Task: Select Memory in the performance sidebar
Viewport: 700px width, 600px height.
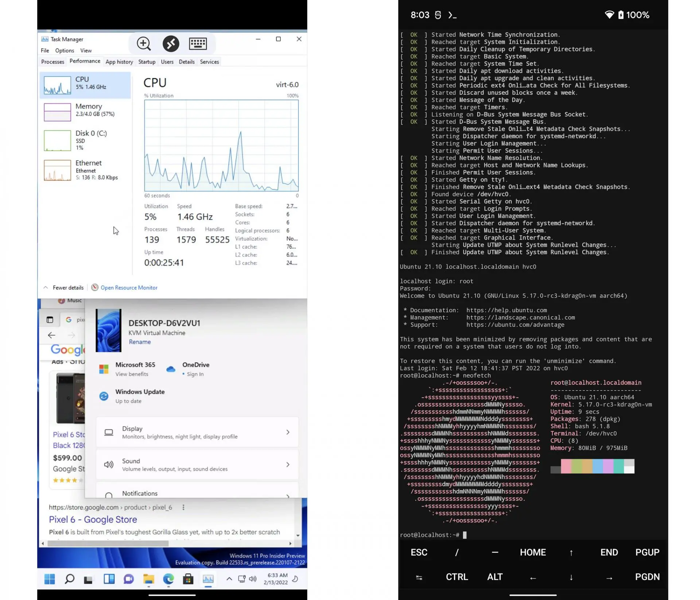Action: (85, 112)
